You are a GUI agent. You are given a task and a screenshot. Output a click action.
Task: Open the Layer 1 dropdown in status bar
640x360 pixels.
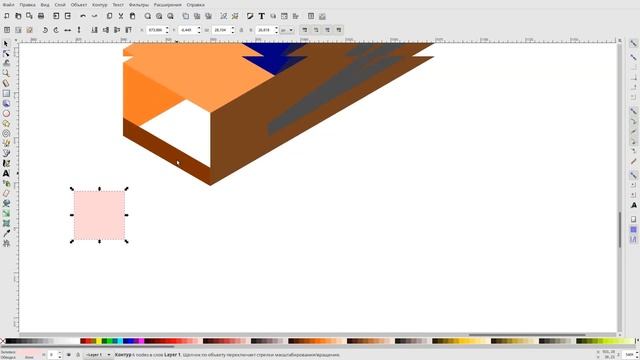97,355
